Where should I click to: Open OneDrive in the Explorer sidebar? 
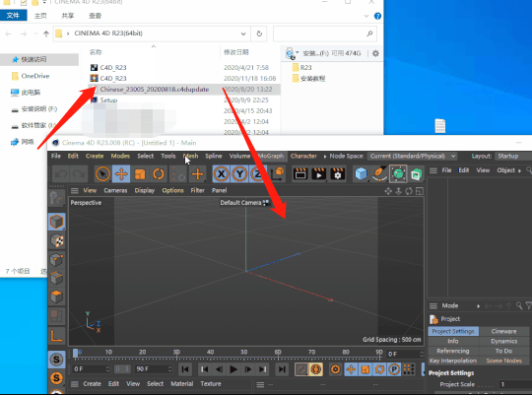(x=35, y=76)
